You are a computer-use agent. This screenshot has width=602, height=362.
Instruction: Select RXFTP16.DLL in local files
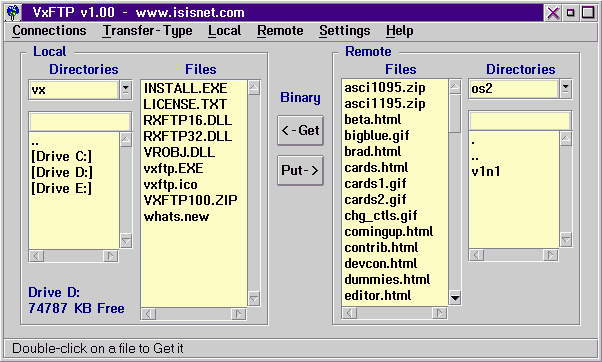[187, 121]
